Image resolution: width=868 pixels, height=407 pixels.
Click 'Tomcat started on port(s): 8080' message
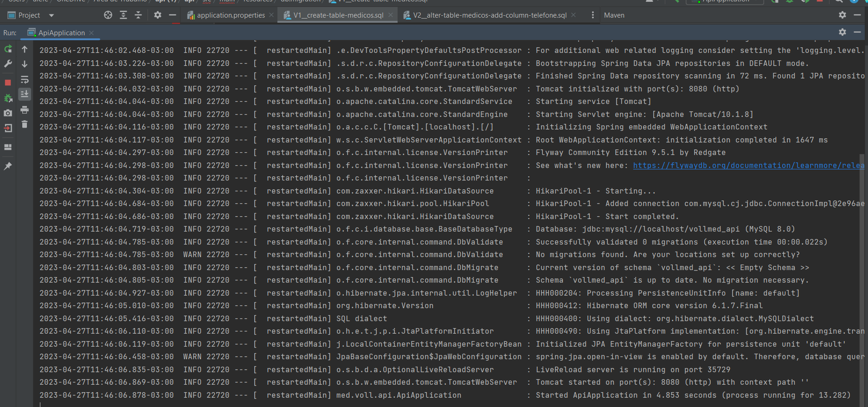tap(672, 382)
